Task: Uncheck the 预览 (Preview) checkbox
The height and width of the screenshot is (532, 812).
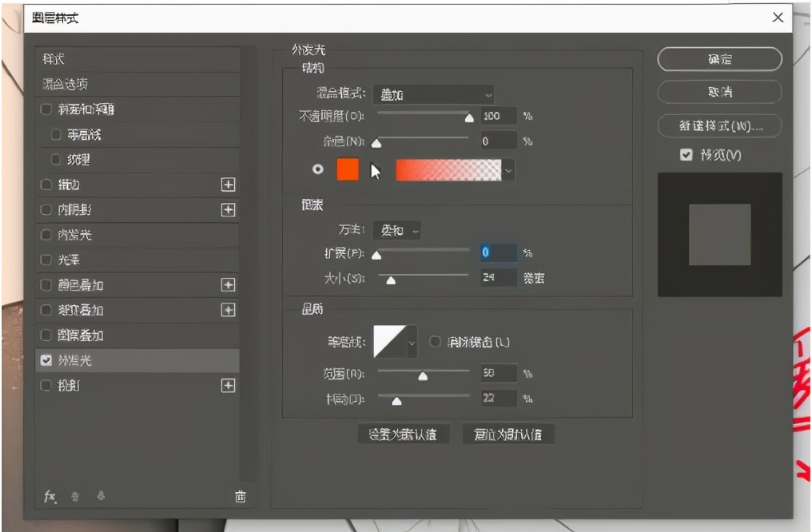Action: coord(686,155)
